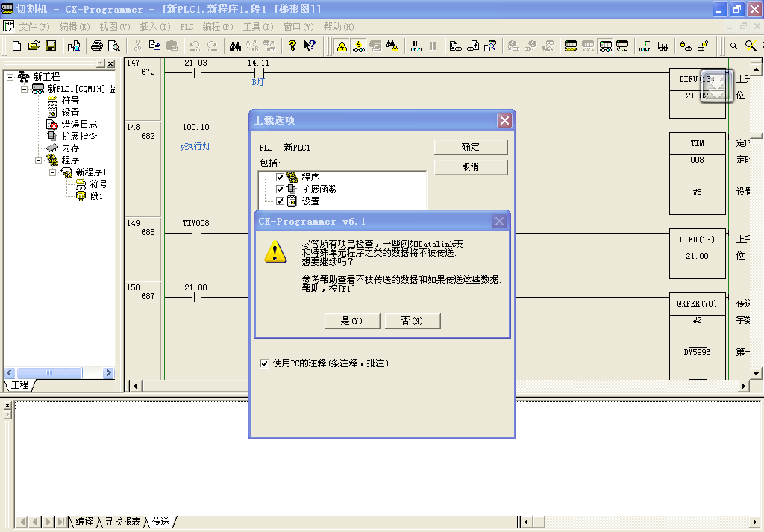Screen dimensions: 764x532
Task: Click the 否(N) button
Action: pos(412,321)
